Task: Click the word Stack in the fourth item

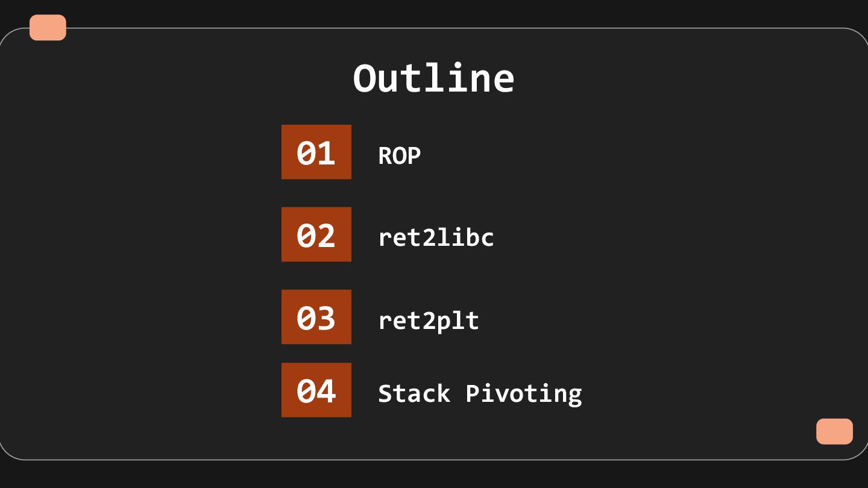Action: [414, 393]
